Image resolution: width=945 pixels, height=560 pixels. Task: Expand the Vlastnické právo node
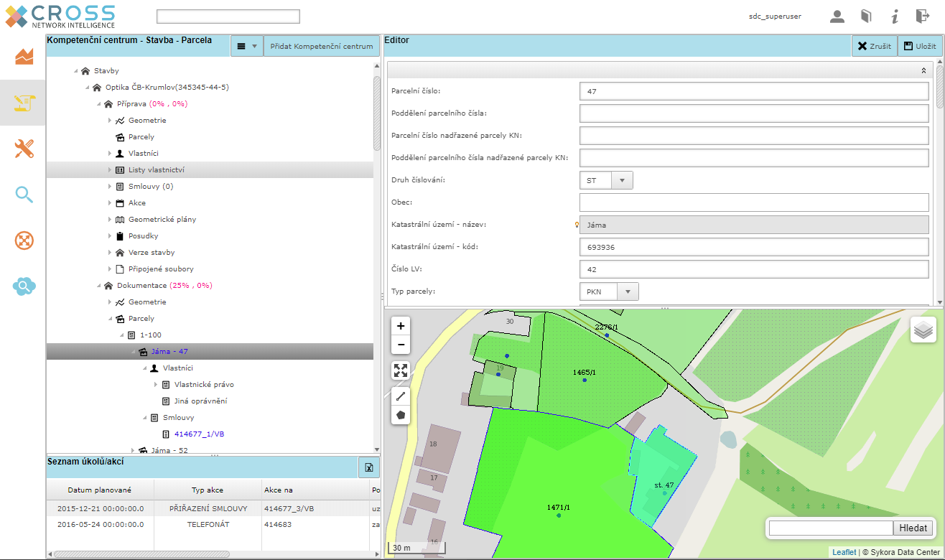tap(156, 385)
